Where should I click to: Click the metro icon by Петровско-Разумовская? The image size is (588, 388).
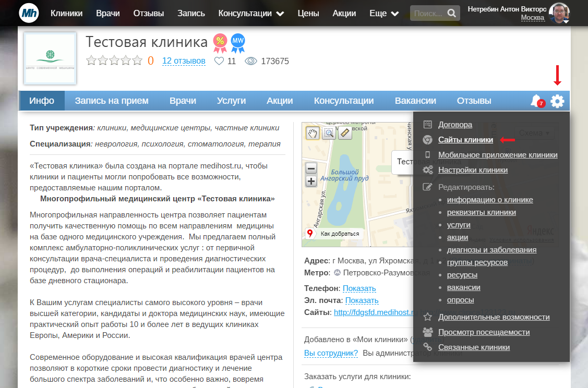click(x=337, y=273)
